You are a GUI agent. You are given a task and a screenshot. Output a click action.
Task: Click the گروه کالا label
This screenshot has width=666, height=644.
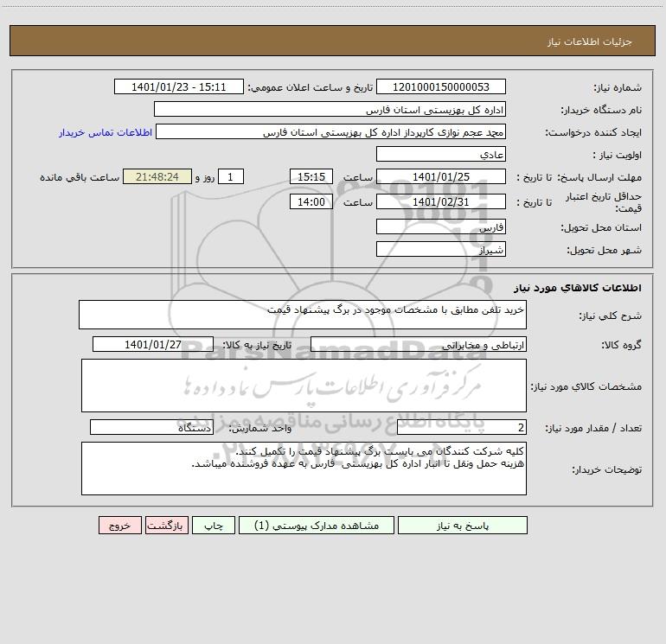pyautogui.click(x=621, y=345)
